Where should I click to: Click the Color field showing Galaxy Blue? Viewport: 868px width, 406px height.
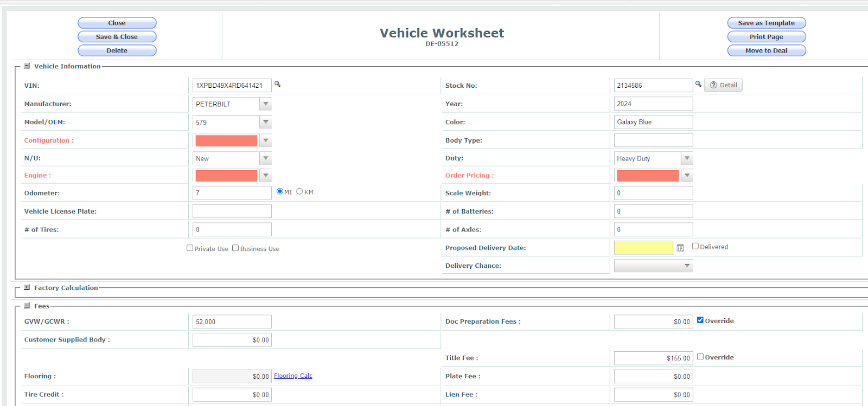point(653,122)
